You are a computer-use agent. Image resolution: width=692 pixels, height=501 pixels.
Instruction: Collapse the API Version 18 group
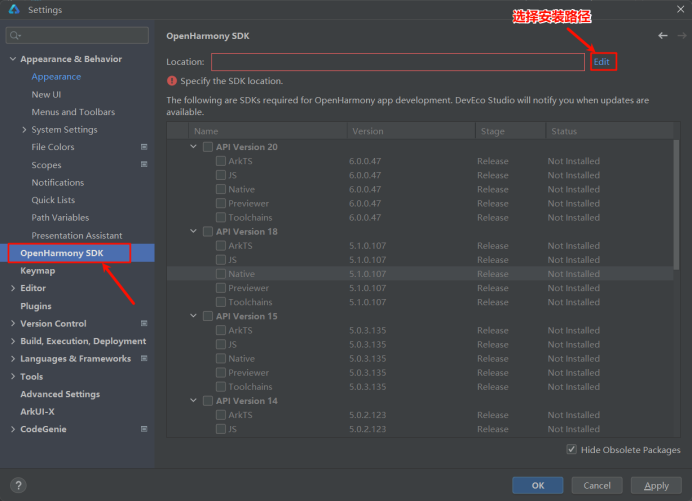(x=193, y=231)
